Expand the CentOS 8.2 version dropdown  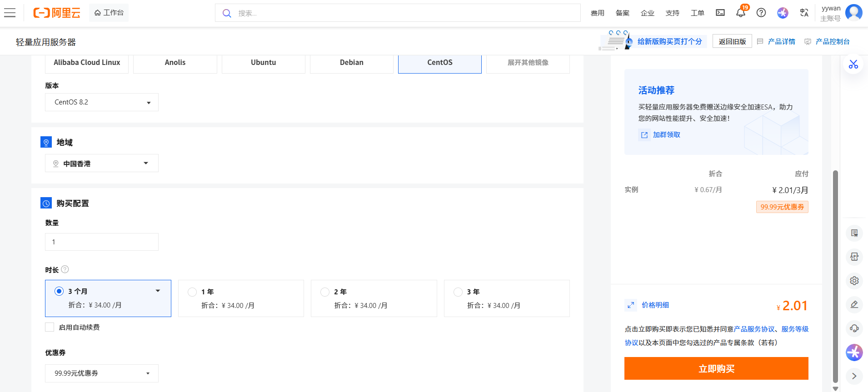pos(102,102)
